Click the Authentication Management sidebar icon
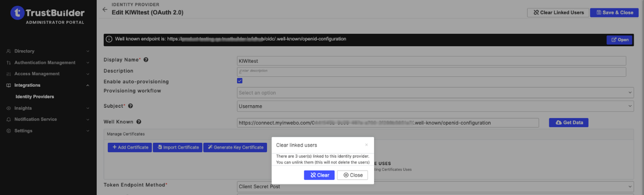Screen dimensions: 644x195 8,62
